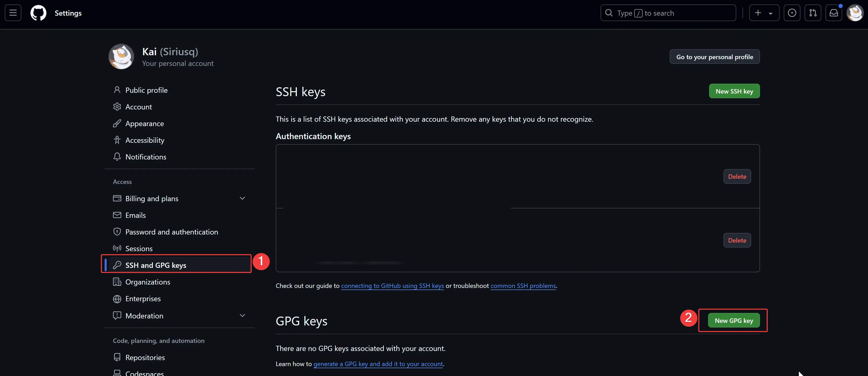Expand the Billing and plans section
Image resolution: width=868 pixels, height=376 pixels.
click(242, 198)
